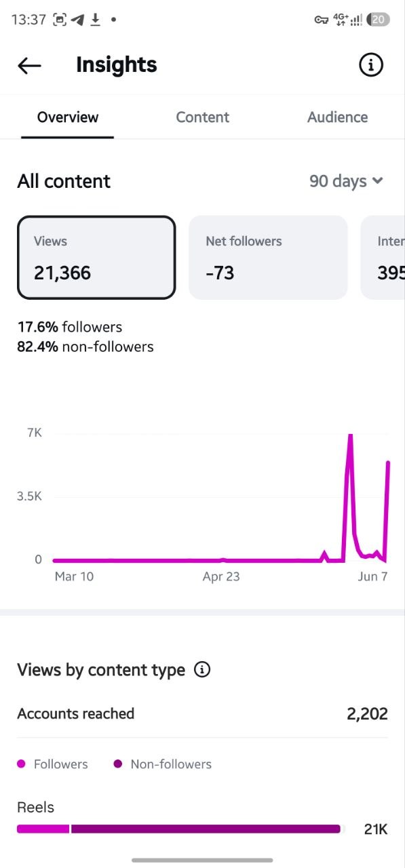Tap the highest peak on views chart

[x=350, y=436]
